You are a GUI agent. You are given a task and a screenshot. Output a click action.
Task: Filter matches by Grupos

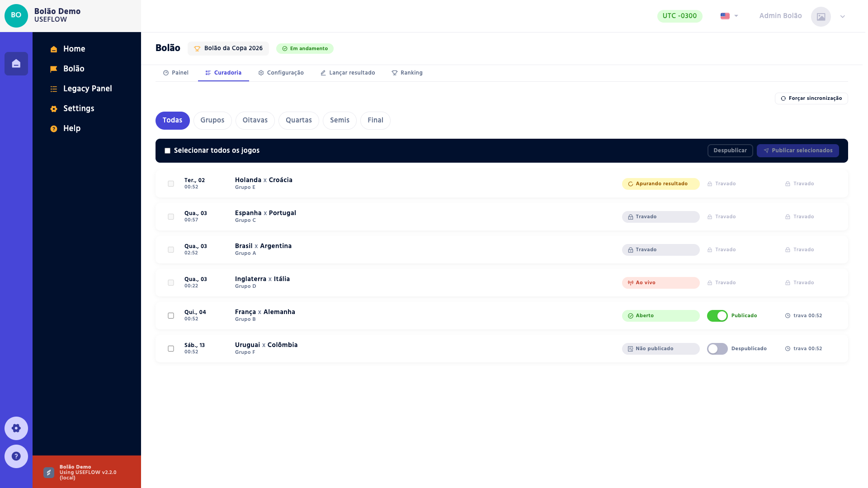click(x=212, y=121)
